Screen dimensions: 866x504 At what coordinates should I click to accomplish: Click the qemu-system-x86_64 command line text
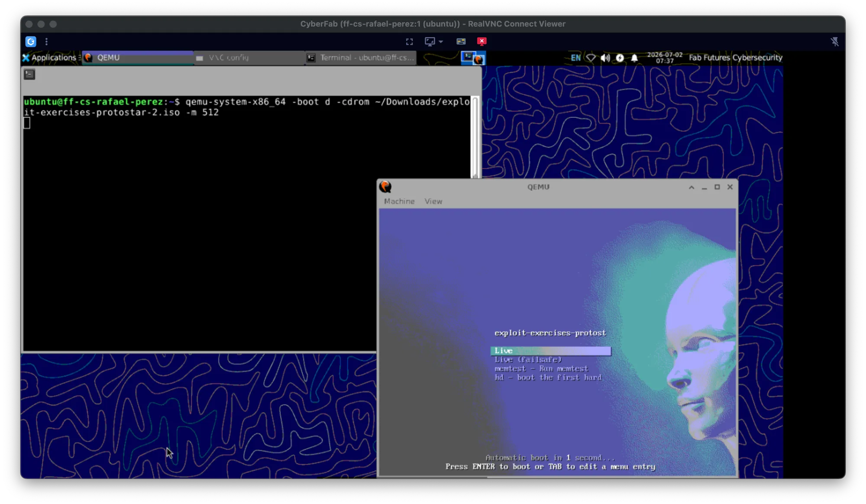pyautogui.click(x=246, y=107)
